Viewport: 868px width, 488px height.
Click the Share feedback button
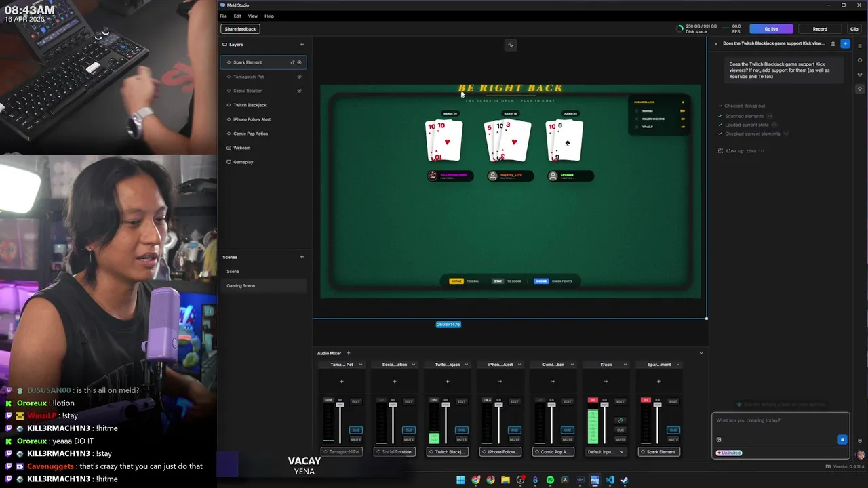(241, 29)
